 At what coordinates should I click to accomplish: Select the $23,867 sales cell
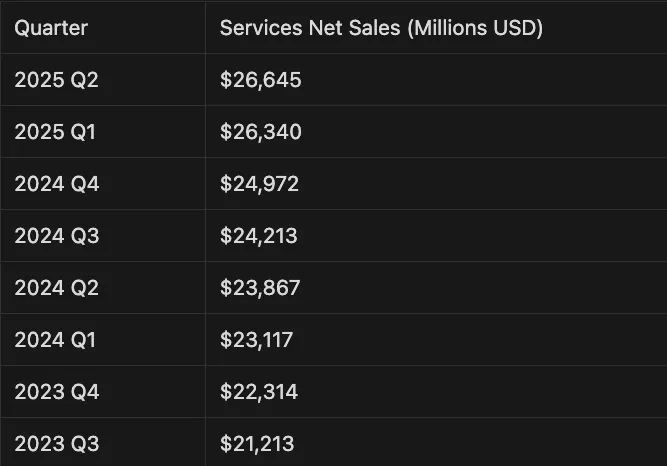click(x=260, y=288)
